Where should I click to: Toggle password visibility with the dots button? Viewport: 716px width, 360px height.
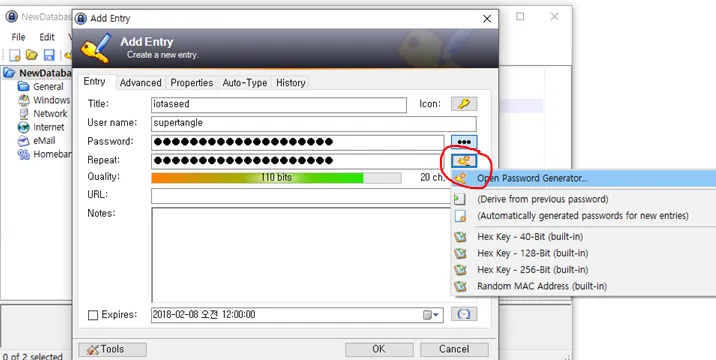tap(464, 142)
